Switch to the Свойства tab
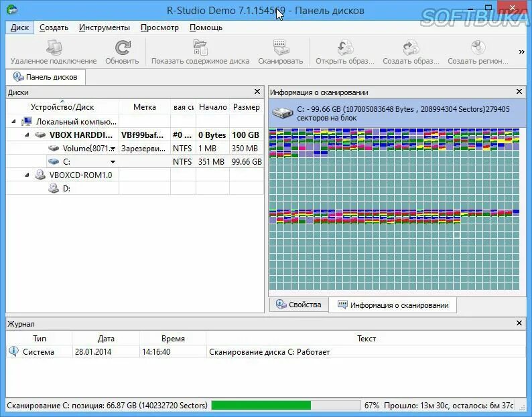Viewport: 532px width, 417px height. (x=299, y=305)
